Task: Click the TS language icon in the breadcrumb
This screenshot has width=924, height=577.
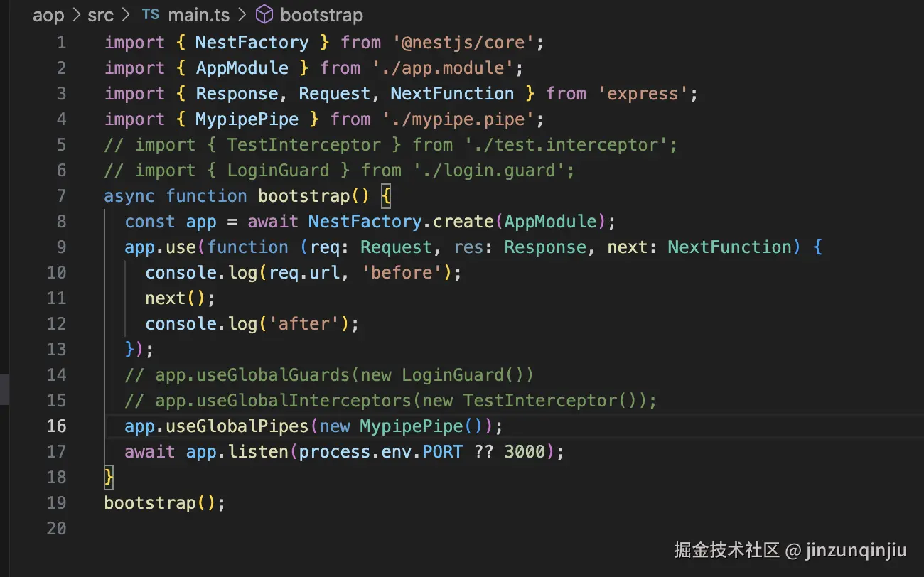Action: click(150, 14)
